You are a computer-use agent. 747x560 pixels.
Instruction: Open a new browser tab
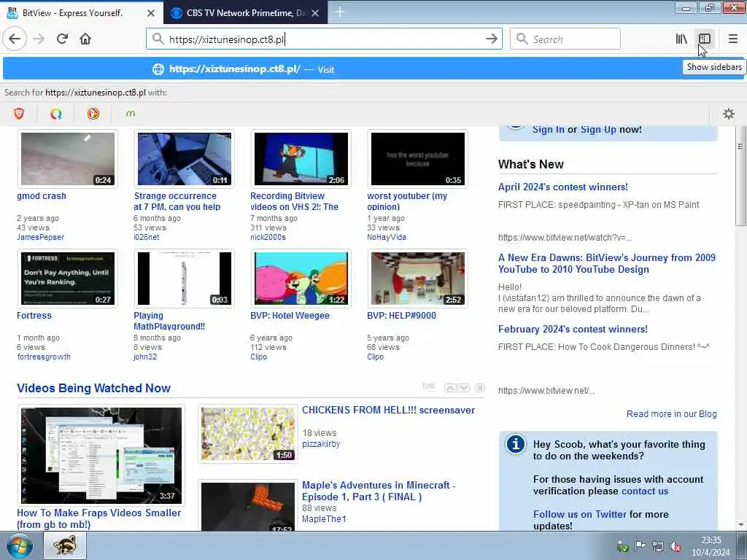pos(340,12)
